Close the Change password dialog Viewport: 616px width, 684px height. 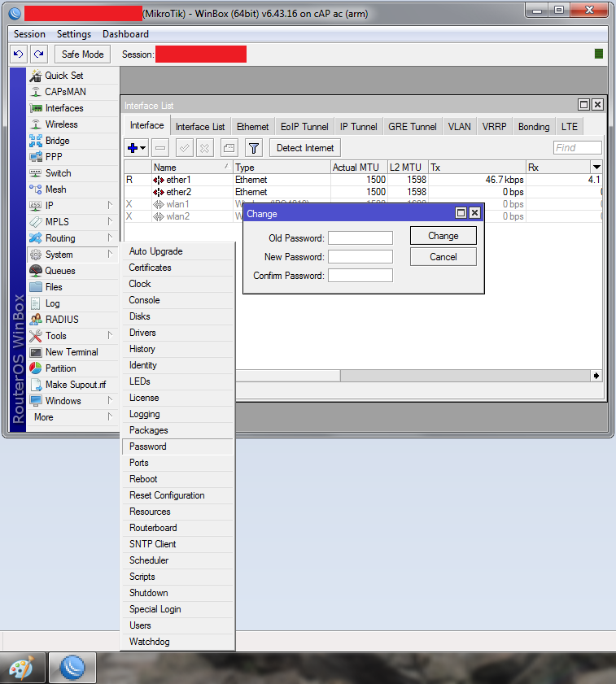click(474, 213)
